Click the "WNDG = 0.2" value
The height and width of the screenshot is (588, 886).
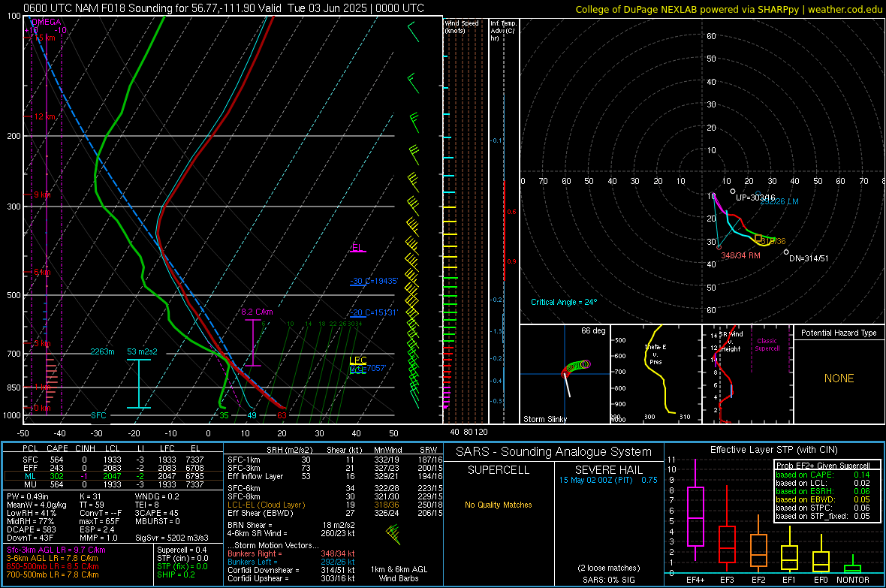pos(157,496)
